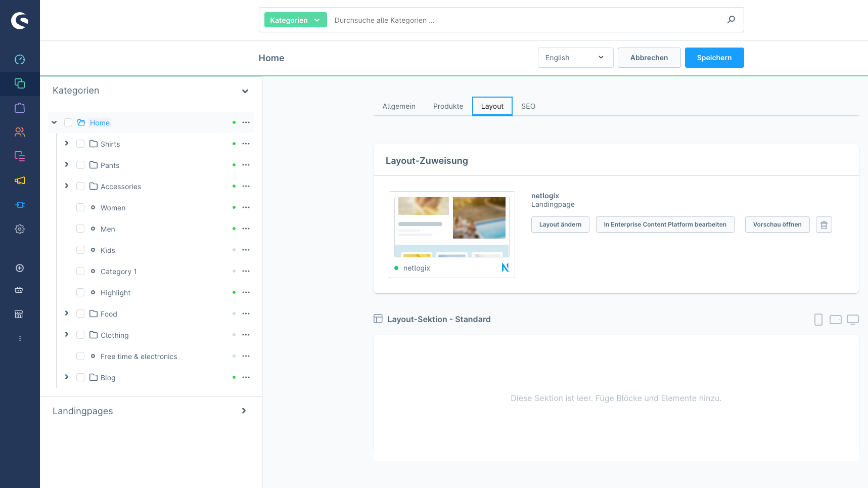Open the Settings gear icon

pos(20,229)
